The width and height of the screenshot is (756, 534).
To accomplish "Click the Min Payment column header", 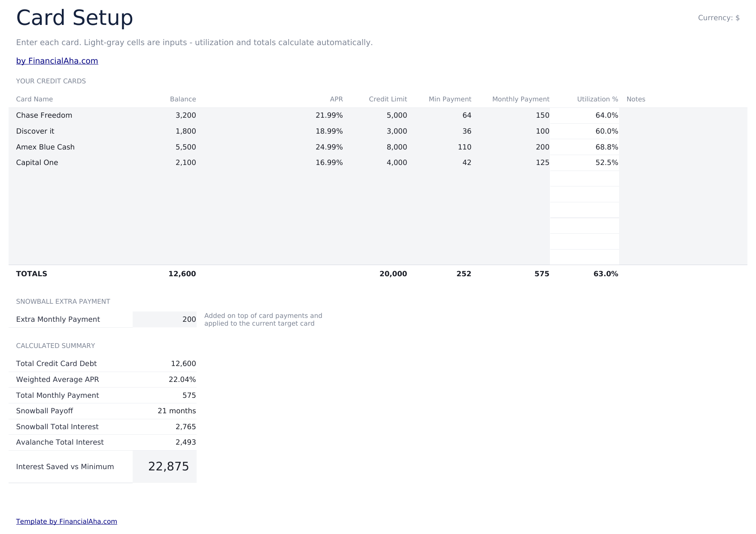I will click(x=450, y=99).
